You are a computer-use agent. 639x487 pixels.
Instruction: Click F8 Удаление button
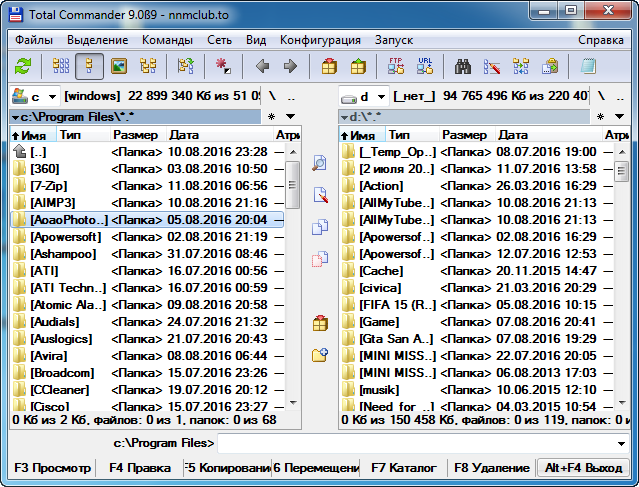point(491,468)
